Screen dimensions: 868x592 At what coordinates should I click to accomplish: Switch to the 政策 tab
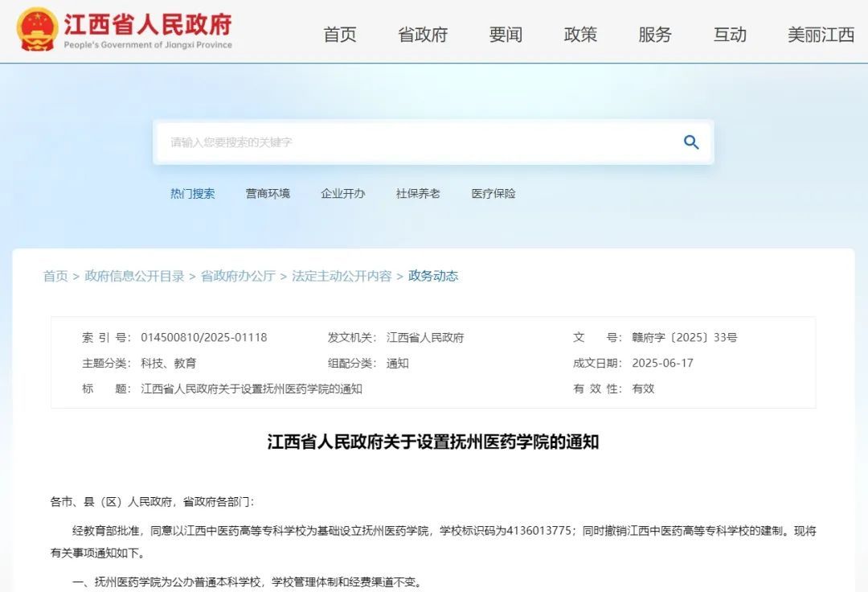pyautogui.click(x=579, y=35)
